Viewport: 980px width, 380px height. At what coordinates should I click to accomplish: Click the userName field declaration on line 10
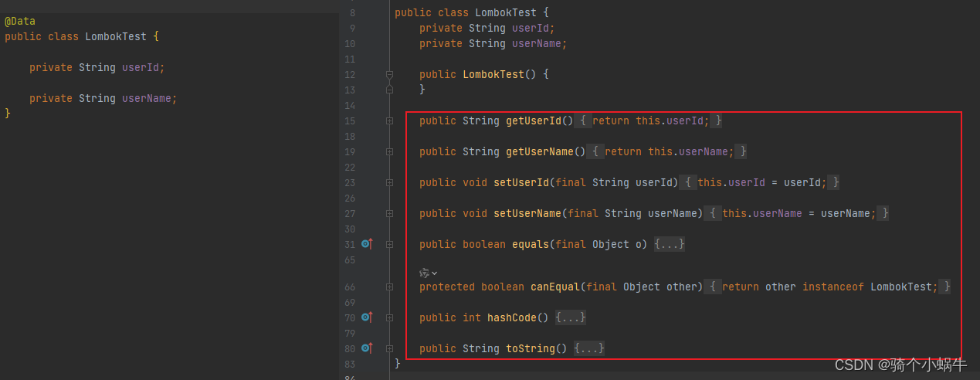537,43
